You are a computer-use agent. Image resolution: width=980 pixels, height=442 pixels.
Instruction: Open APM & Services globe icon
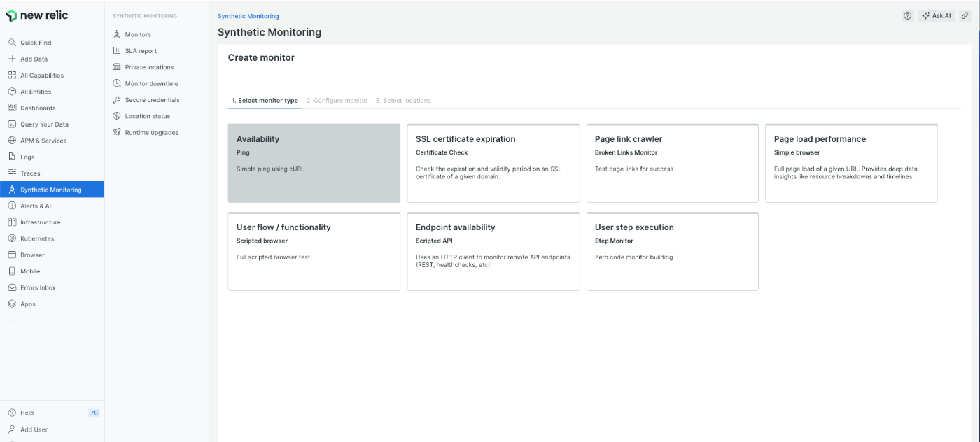[12, 141]
